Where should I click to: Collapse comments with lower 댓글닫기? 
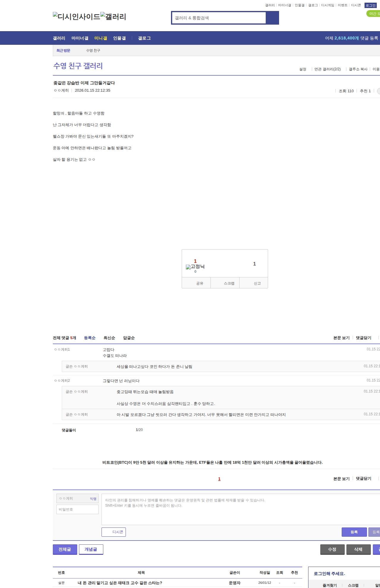pos(364,479)
